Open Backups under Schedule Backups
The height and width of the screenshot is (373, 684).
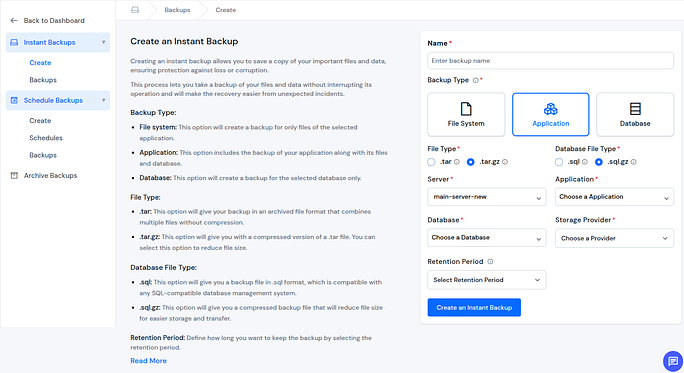click(43, 155)
